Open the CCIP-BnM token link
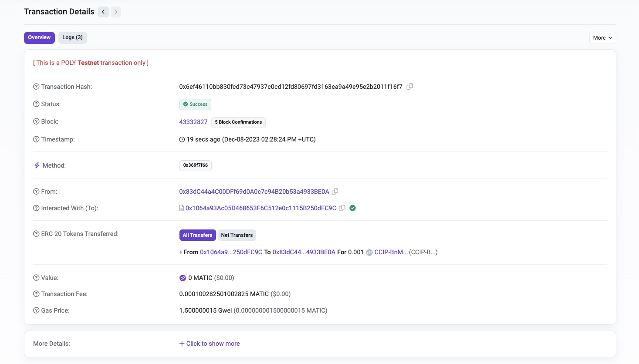 point(391,252)
